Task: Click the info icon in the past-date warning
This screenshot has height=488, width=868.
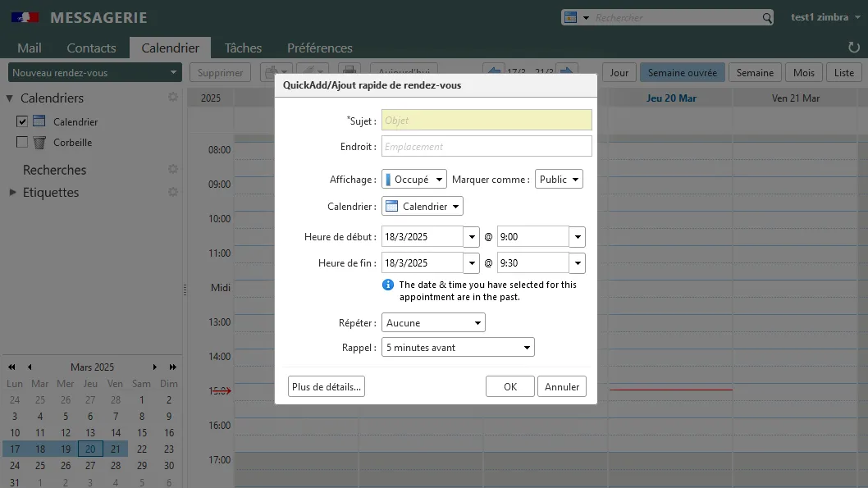Action: click(388, 285)
